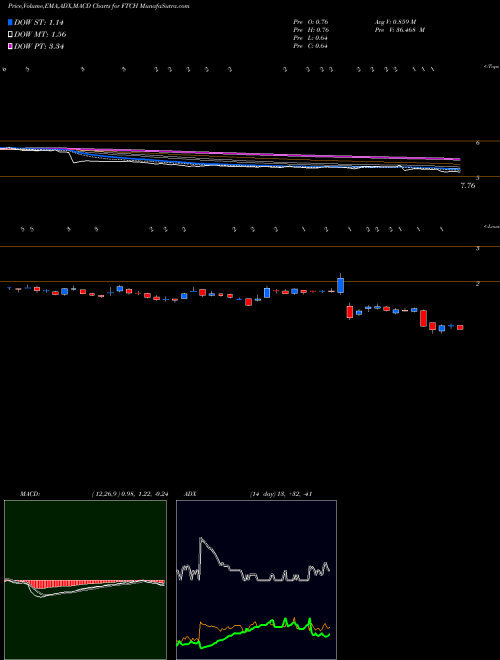
Task: Click the 'Pre V: 36.468 M' volume value
Action: (399, 30)
